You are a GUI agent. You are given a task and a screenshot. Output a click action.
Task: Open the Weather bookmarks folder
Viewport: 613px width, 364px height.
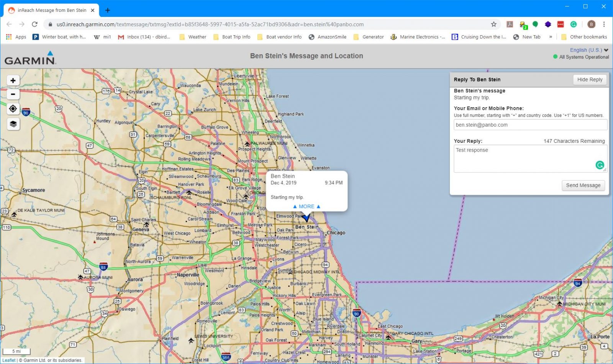(x=193, y=37)
